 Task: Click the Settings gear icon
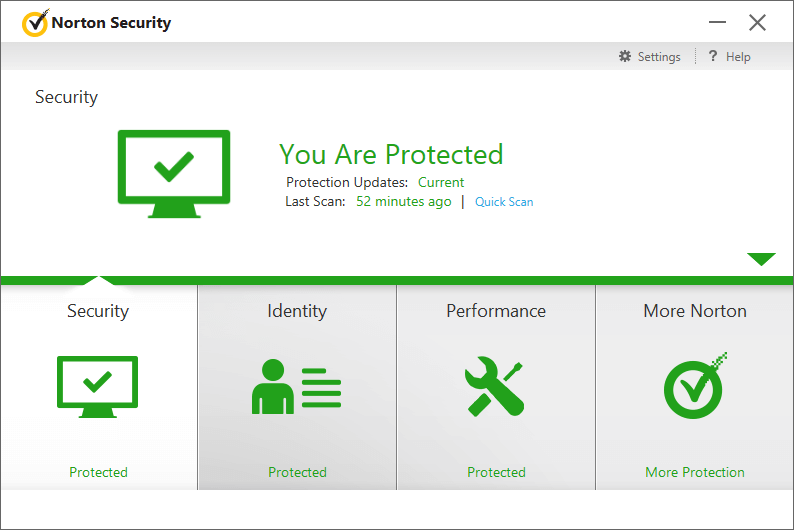[x=625, y=56]
